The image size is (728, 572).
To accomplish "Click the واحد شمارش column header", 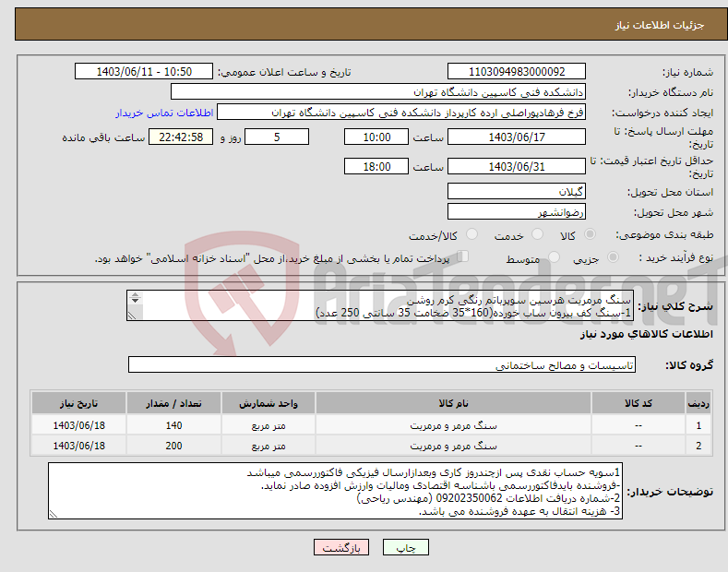I will point(269,403).
